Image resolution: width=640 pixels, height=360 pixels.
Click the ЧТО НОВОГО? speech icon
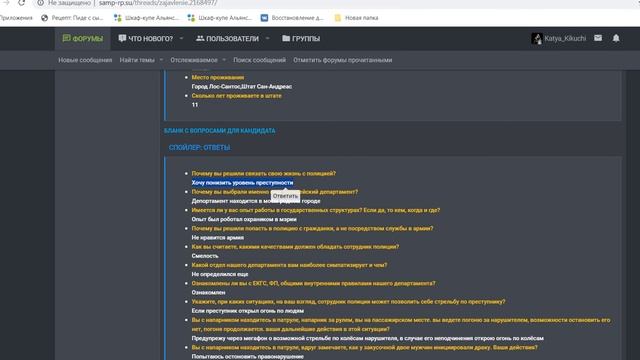click(122, 38)
